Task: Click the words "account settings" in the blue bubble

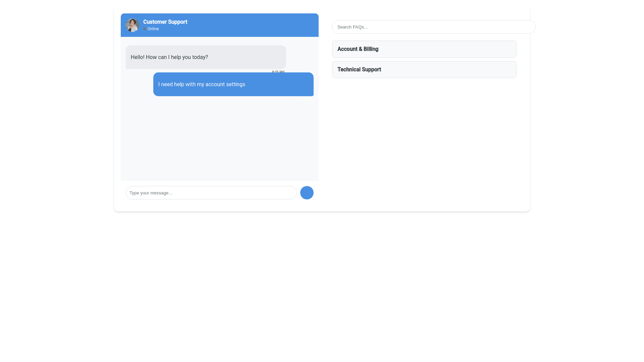Action: click(225, 84)
